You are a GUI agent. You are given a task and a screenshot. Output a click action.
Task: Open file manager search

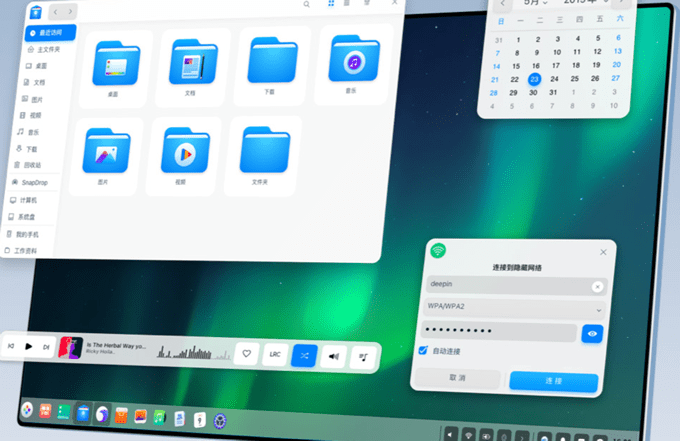[307, 4]
